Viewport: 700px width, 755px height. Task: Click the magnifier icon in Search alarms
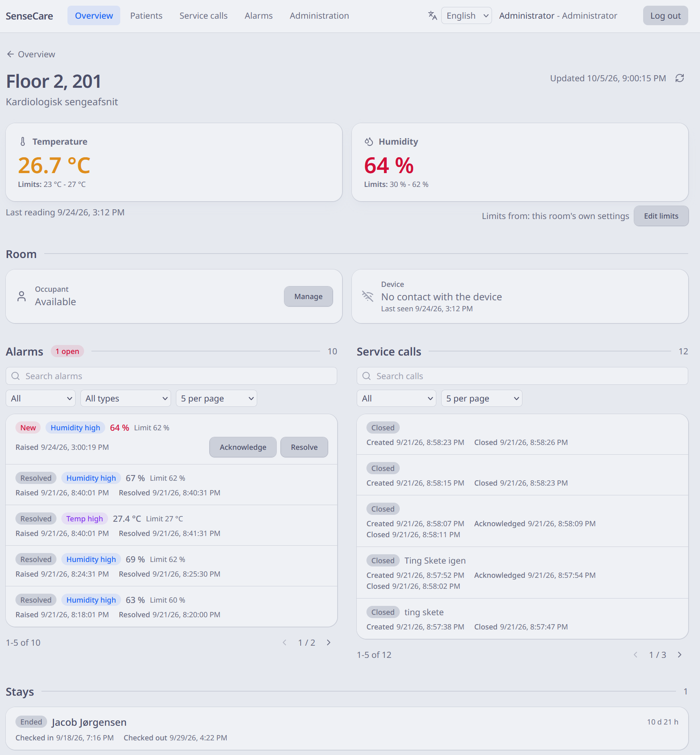[x=15, y=376]
